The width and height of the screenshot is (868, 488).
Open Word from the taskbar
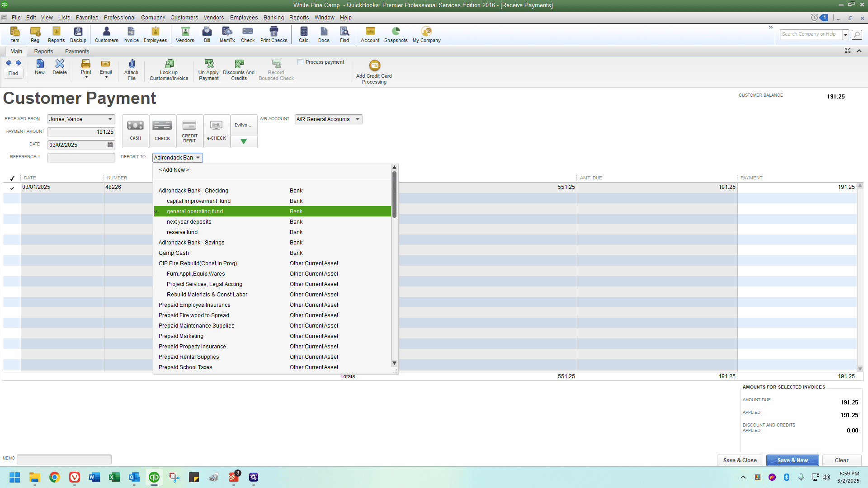click(94, 478)
